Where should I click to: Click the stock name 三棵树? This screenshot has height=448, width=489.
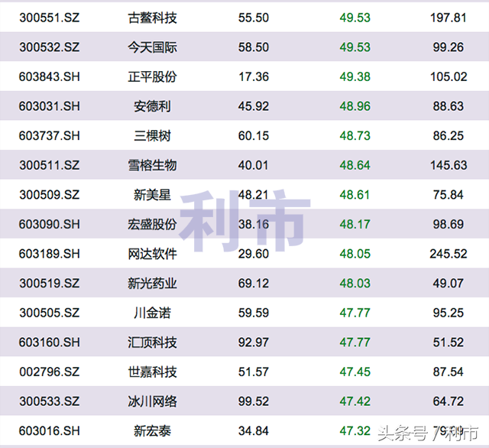[152, 136]
